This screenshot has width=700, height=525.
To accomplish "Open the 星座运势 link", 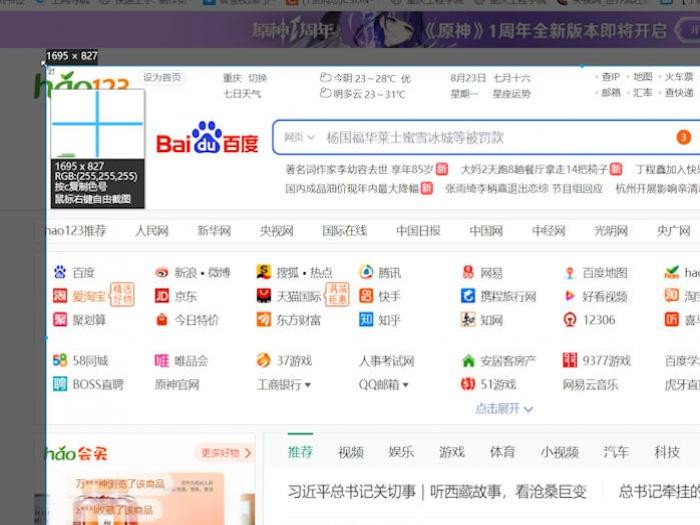I will [x=512, y=94].
